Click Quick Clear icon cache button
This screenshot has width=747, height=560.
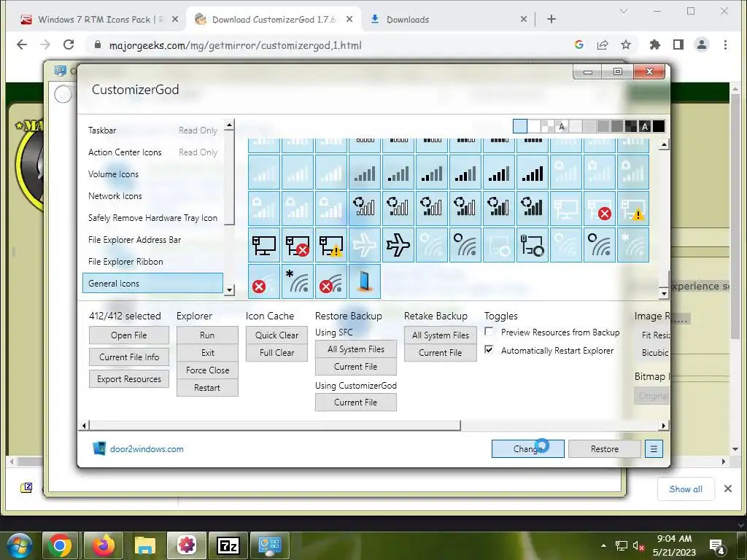click(x=276, y=335)
